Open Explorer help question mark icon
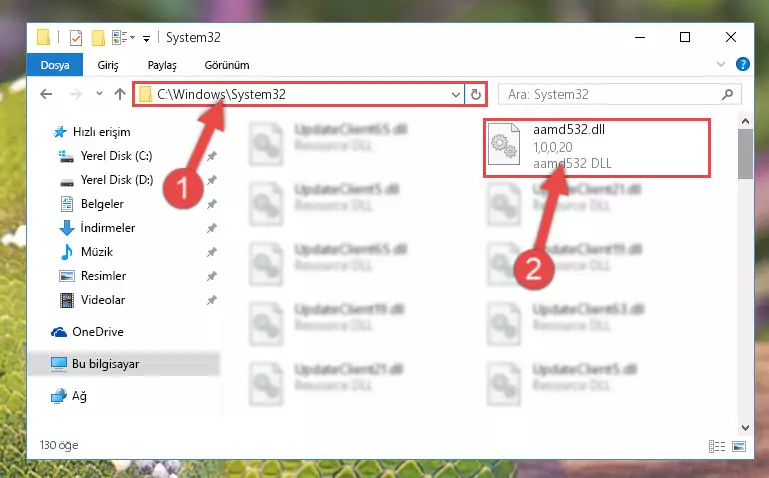 point(743,64)
